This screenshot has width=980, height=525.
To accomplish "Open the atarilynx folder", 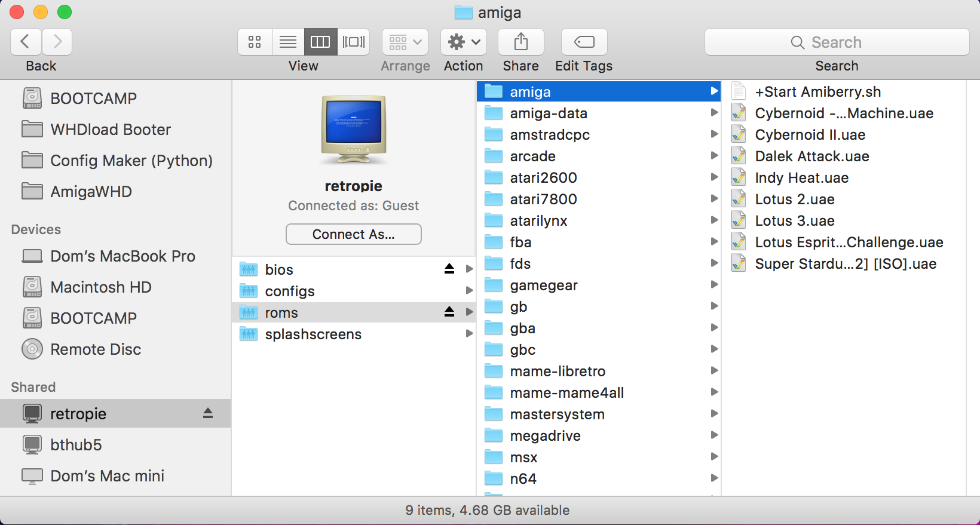I will coord(599,220).
